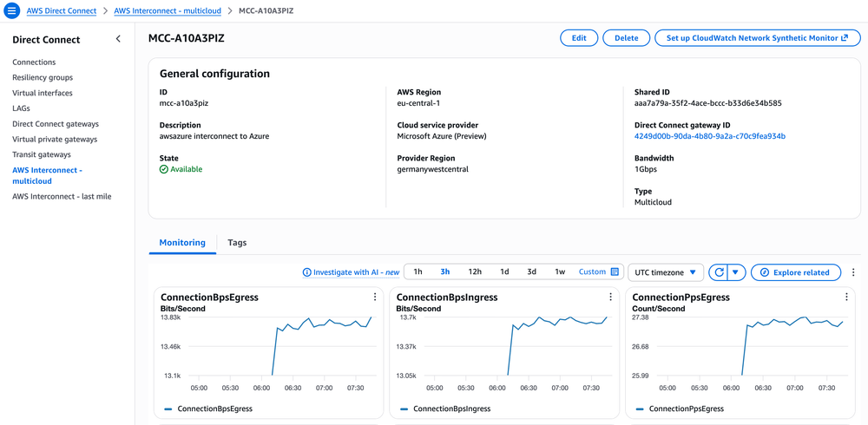The width and height of the screenshot is (868, 425).
Task: Click the Shared ID value aaa7a79a-35f2-4ace-bccc-b33d6e34b585
Action: (x=708, y=103)
